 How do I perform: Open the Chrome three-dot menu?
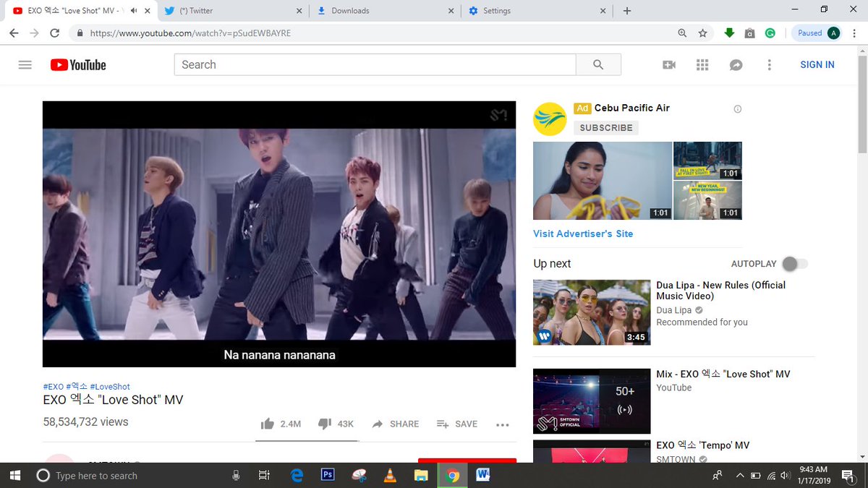pyautogui.click(x=854, y=33)
